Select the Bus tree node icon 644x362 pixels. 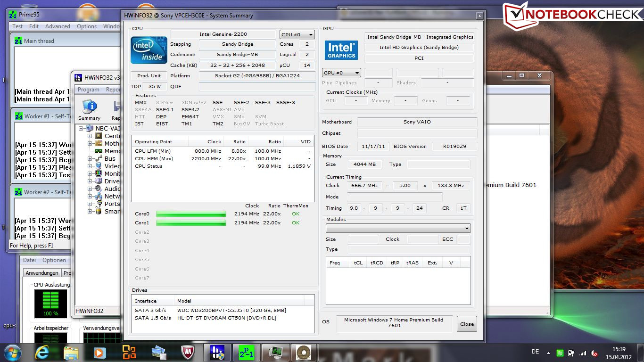tap(99, 158)
